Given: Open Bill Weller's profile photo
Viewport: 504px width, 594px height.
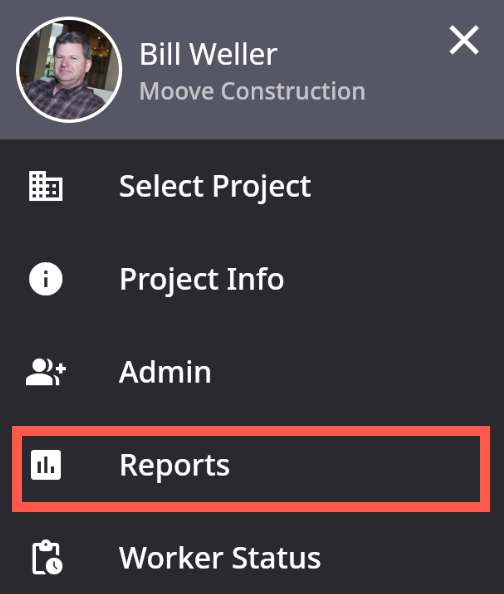Looking at the screenshot, I should pyautogui.click(x=69, y=70).
